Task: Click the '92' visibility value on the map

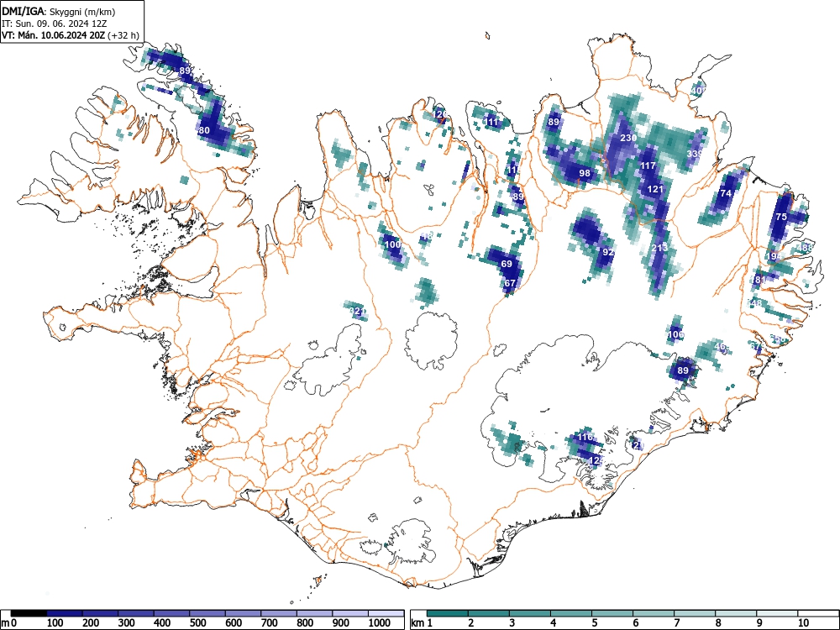Action: 608,252
